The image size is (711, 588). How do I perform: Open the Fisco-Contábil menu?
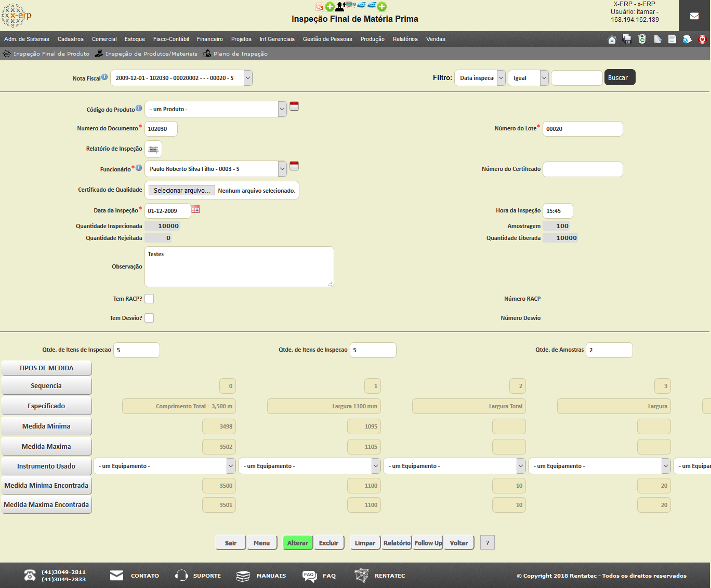[x=171, y=39]
